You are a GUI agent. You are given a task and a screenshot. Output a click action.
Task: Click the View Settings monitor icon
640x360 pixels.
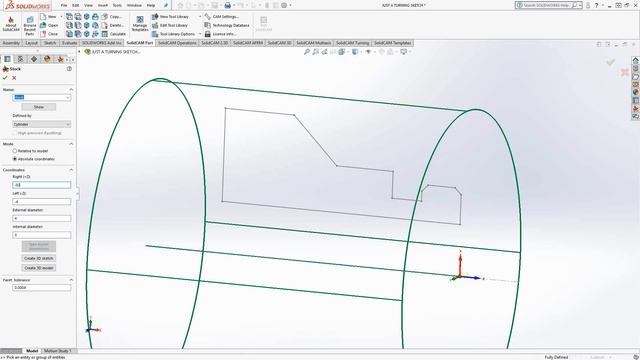click(404, 52)
